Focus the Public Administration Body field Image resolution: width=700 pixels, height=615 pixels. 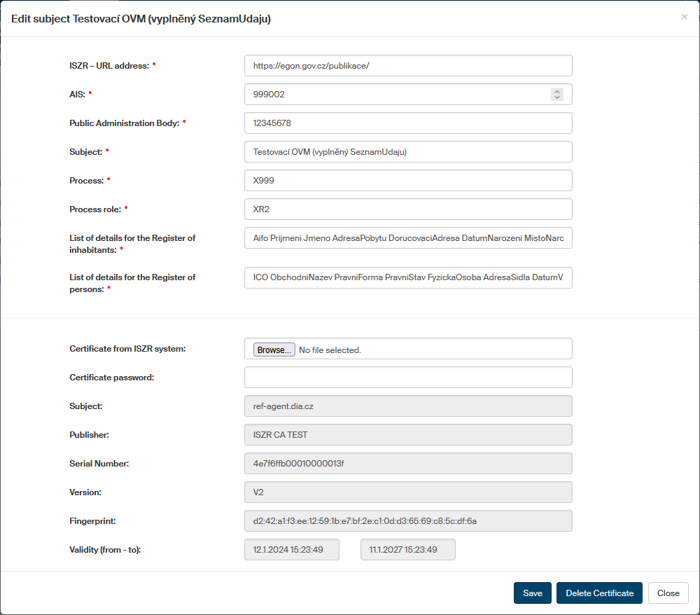point(408,123)
